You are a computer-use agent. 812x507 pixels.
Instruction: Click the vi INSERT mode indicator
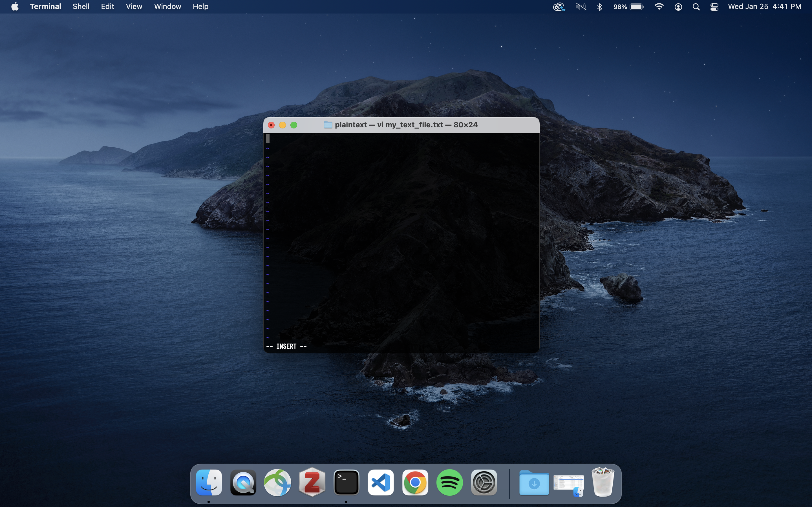[286, 346]
